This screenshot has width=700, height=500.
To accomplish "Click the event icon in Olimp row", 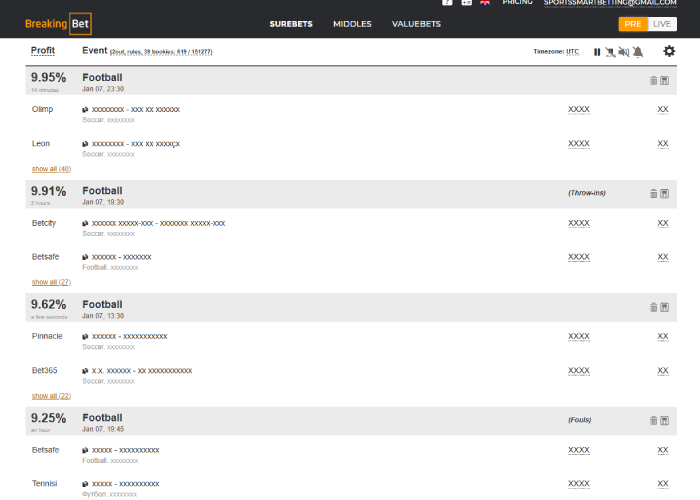I will [x=85, y=110].
